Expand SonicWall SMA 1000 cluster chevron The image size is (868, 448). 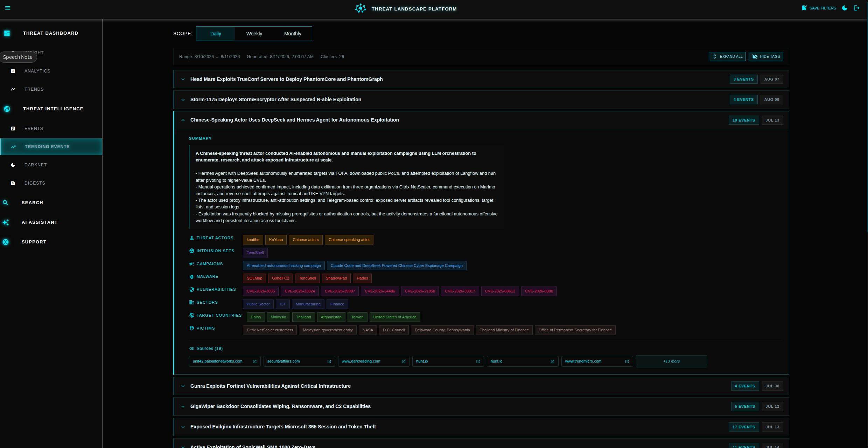coord(183,447)
